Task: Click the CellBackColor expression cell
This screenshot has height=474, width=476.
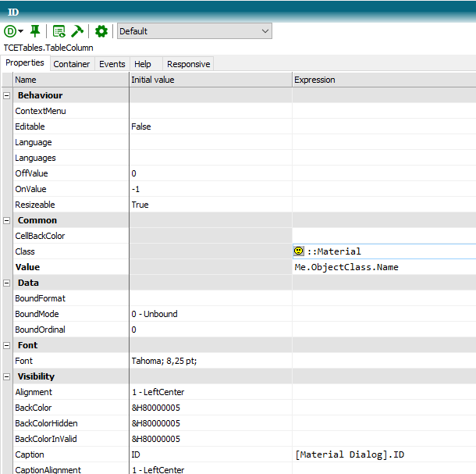Action: [384, 236]
